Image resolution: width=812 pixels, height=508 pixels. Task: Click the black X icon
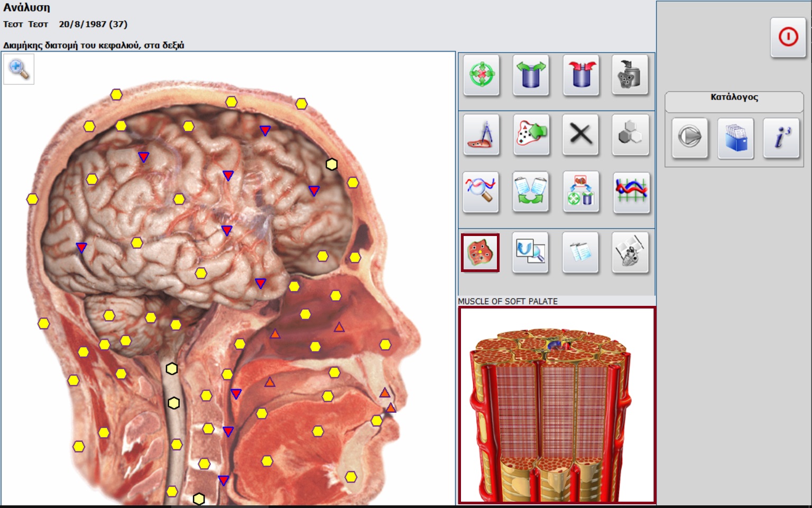tap(580, 134)
